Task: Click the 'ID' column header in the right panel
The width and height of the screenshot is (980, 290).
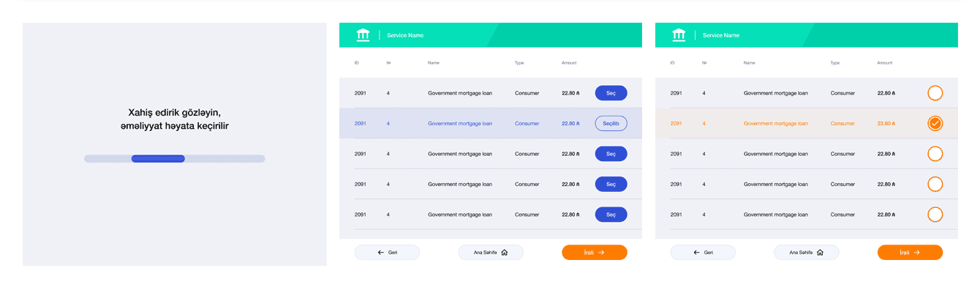Action: (673, 63)
